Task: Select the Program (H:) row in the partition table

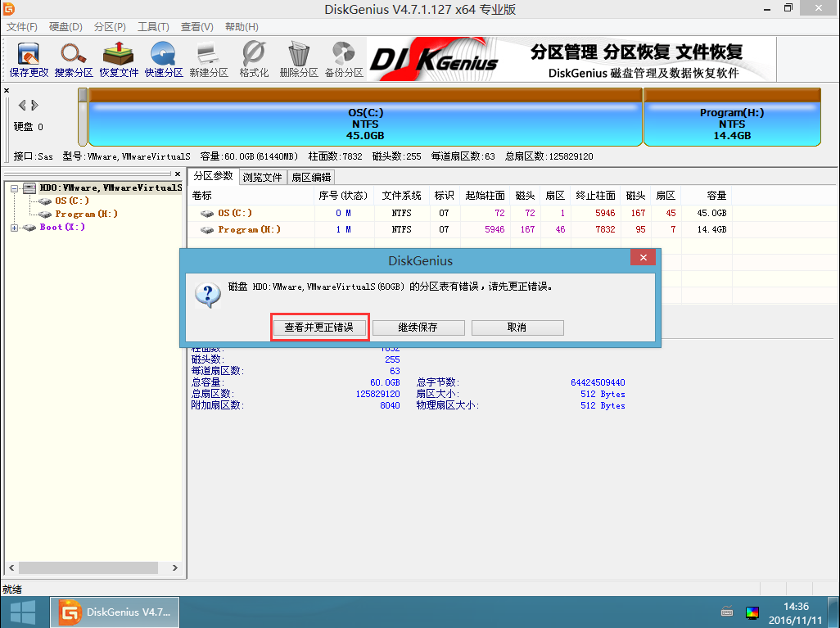Action: click(x=461, y=230)
